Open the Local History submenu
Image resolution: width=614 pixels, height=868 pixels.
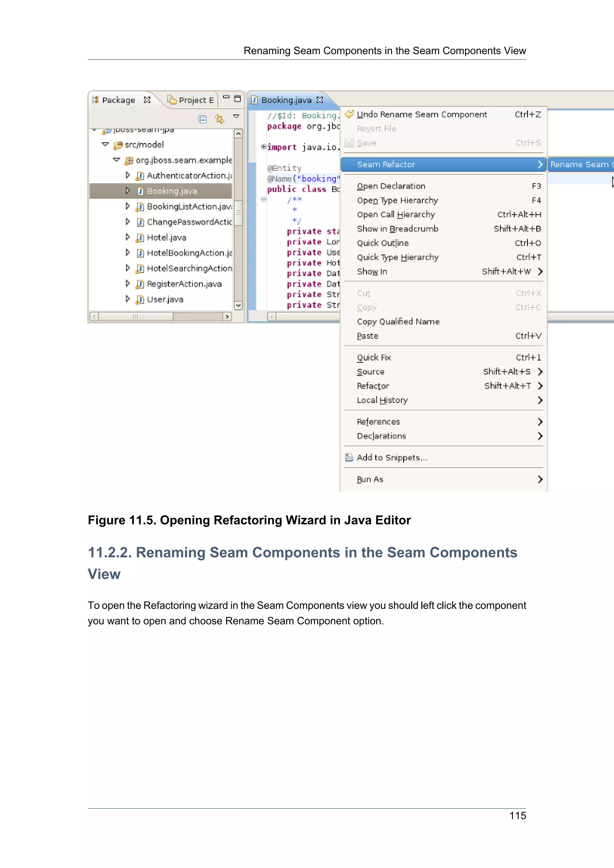pyautogui.click(x=443, y=400)
